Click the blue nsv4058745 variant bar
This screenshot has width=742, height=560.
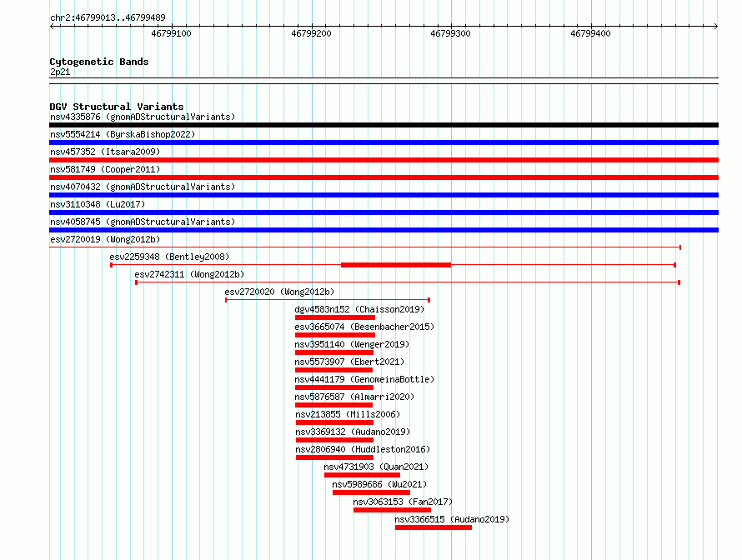[x=384, y=230]
